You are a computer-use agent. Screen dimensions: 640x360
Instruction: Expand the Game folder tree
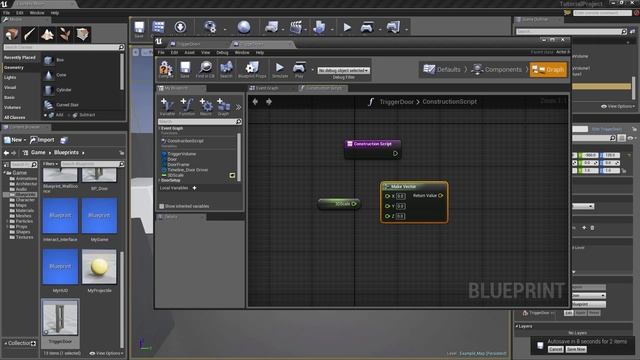5,173
